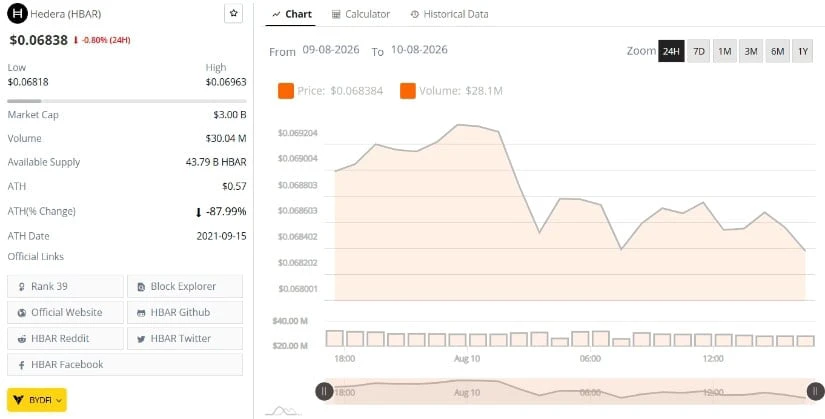Set zoom range to 1M

coord(725,51)
